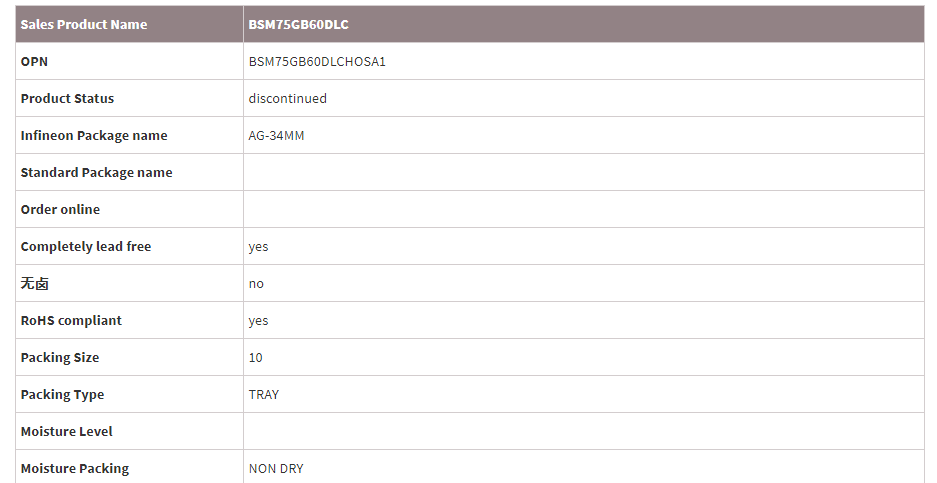Select the NON DRY moisture packing value
937x483 pixels.
click(276, 468)
